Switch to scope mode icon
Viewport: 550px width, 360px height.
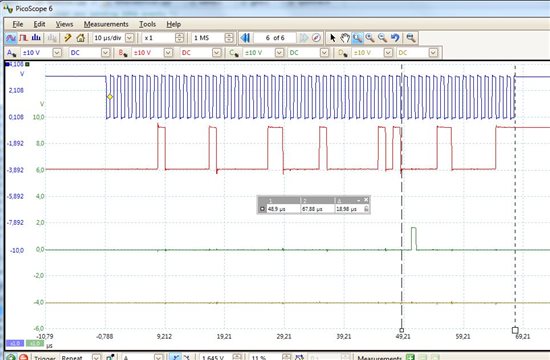coord(11,38)
